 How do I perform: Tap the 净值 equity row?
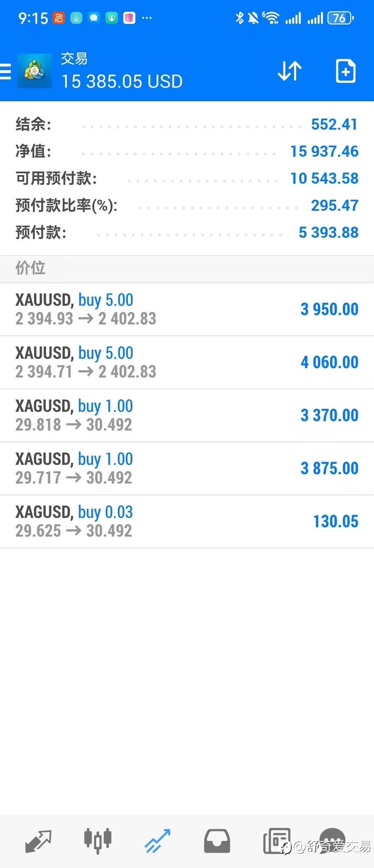point(187,151)
